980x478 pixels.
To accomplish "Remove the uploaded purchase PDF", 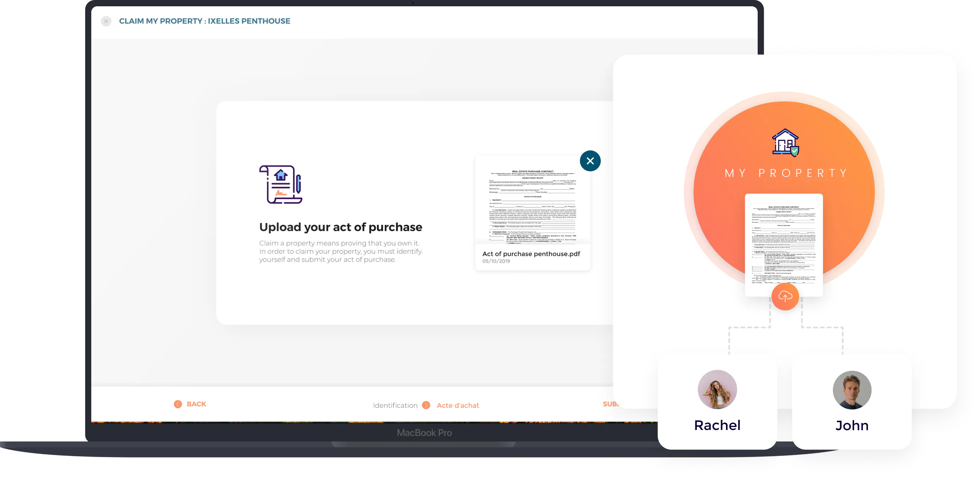I will [x=590, y=161].
